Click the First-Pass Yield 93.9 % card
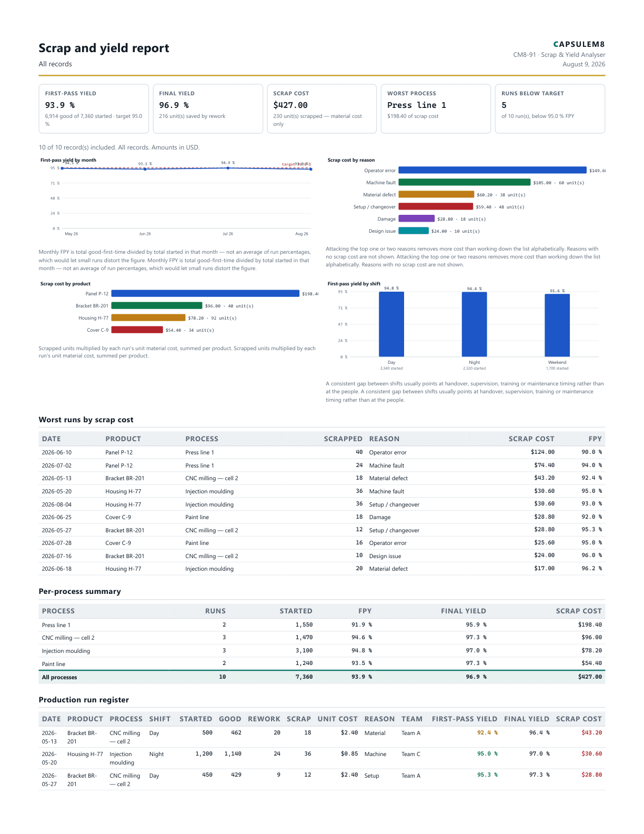644x834 pixels. (94, 108)
